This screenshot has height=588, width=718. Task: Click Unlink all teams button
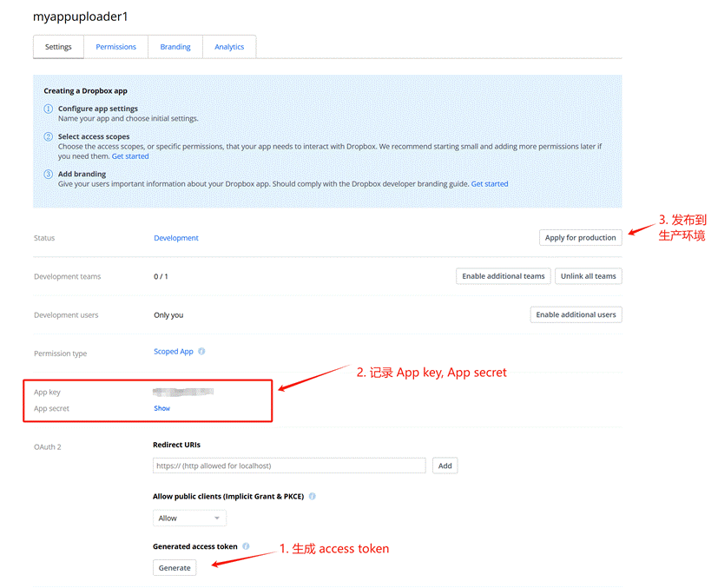(x=589, y=276)
